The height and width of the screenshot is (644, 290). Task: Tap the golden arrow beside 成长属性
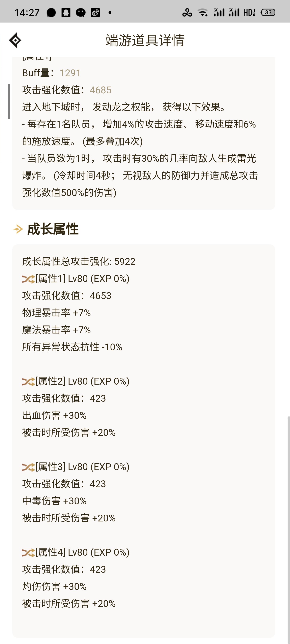18,229
